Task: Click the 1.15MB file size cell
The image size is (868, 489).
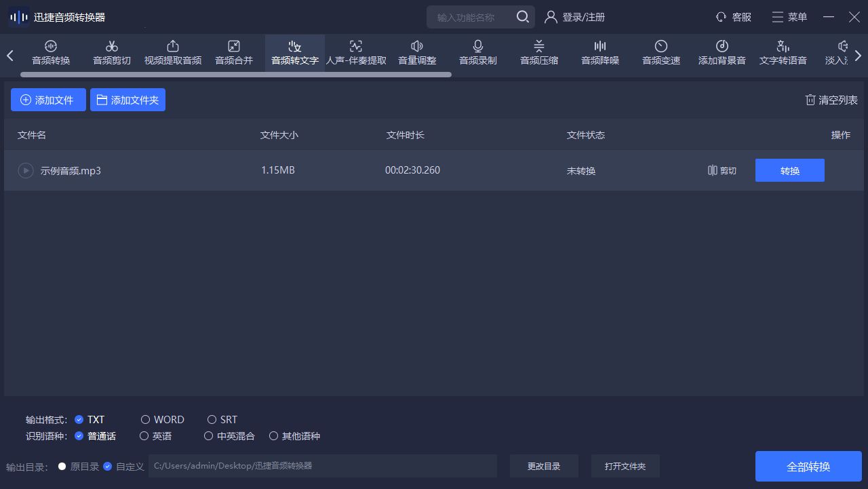Action: coord(278,170)
